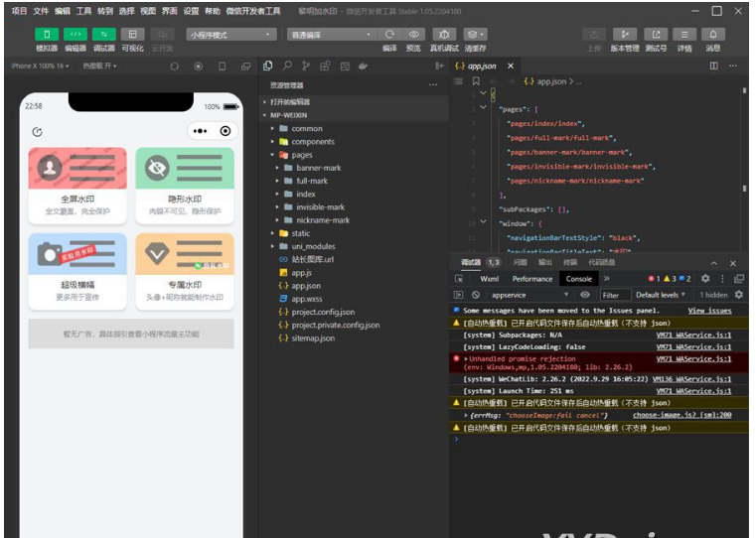Open 版本管理 version control
The width and height of the screenshot is (756, 538).
coord(624,34)
